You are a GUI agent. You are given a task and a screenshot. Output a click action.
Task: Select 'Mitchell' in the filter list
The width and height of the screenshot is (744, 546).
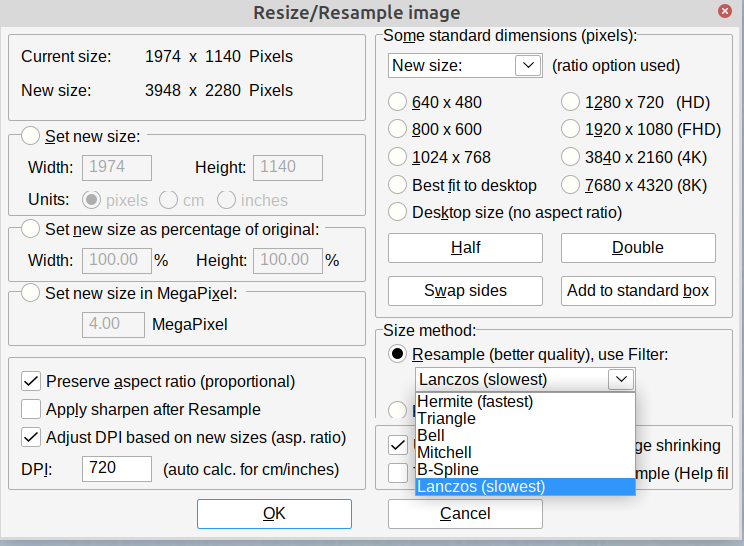click(x=445, y=453)
